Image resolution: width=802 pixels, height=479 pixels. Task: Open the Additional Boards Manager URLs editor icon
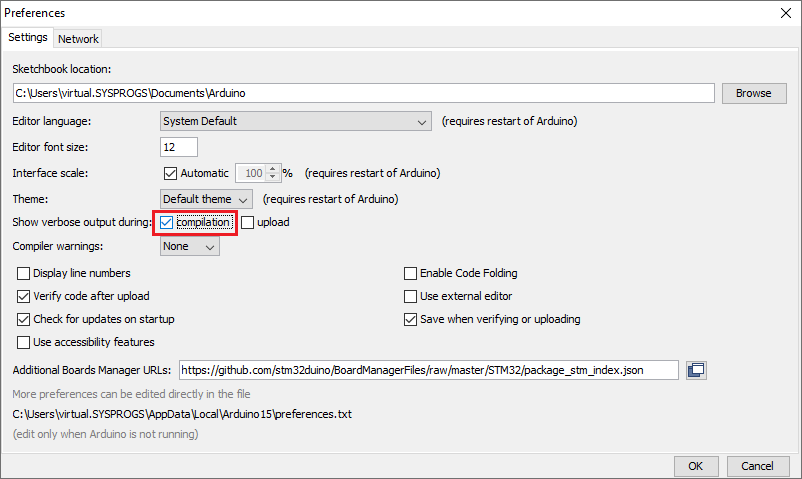click(x=696, y=370)
